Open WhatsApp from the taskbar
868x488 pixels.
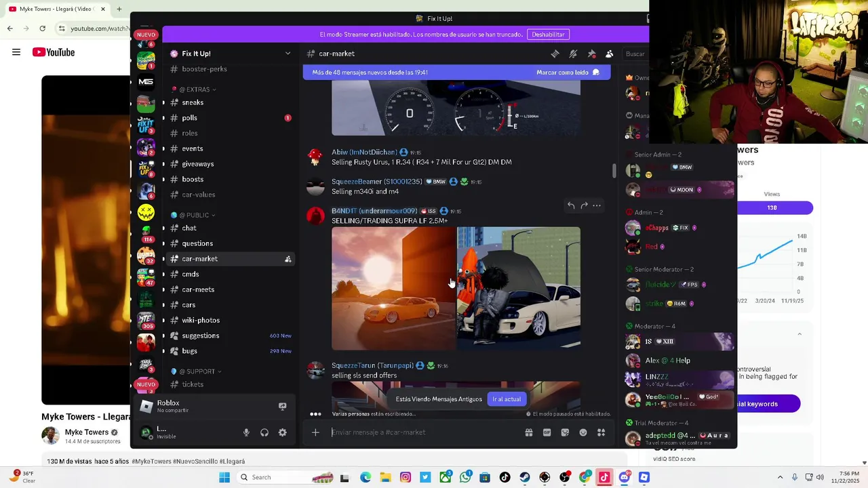pyautogui.click(x=465, y=477)
